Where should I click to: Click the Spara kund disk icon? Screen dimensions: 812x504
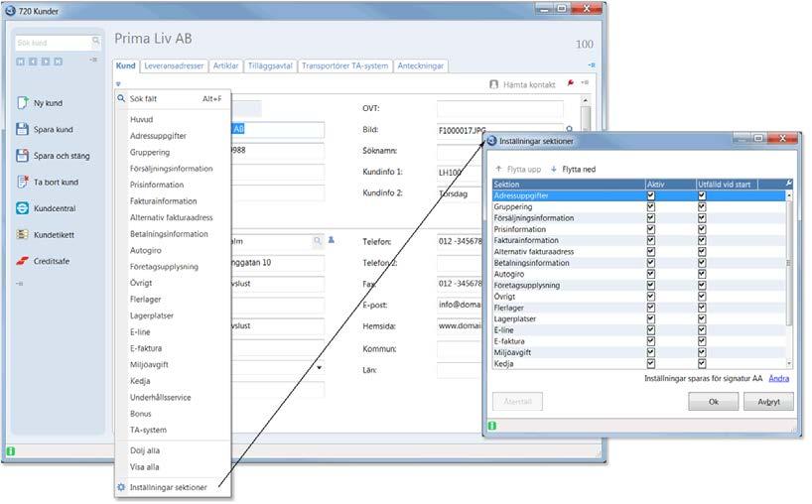22,129
